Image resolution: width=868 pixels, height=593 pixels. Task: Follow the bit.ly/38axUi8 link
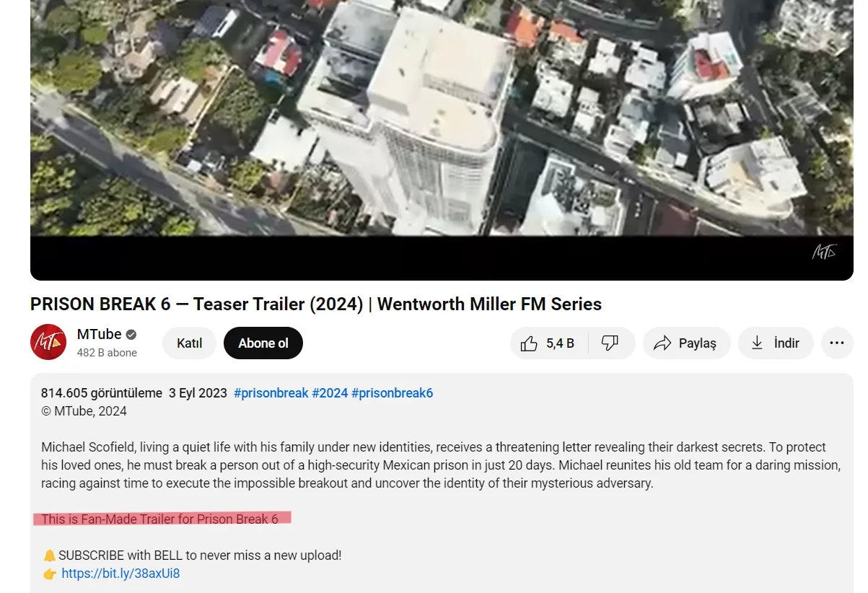click(x=120, y=574)
